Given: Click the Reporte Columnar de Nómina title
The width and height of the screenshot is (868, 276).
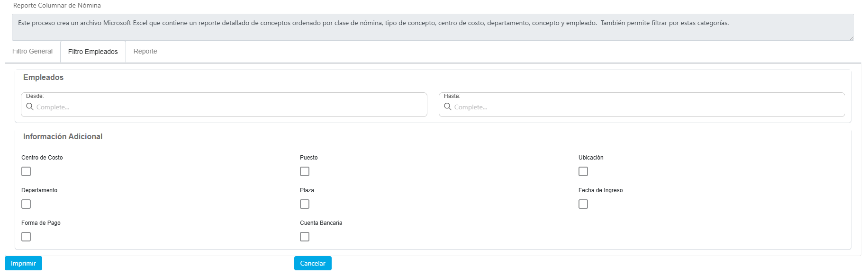Looking at the screenshot, I should pos(57,5).
